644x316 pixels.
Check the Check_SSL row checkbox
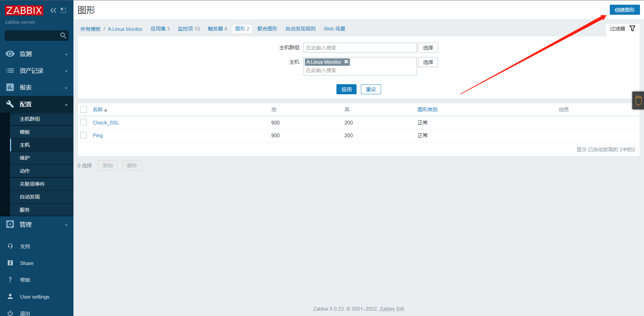[x=84, y=122]
